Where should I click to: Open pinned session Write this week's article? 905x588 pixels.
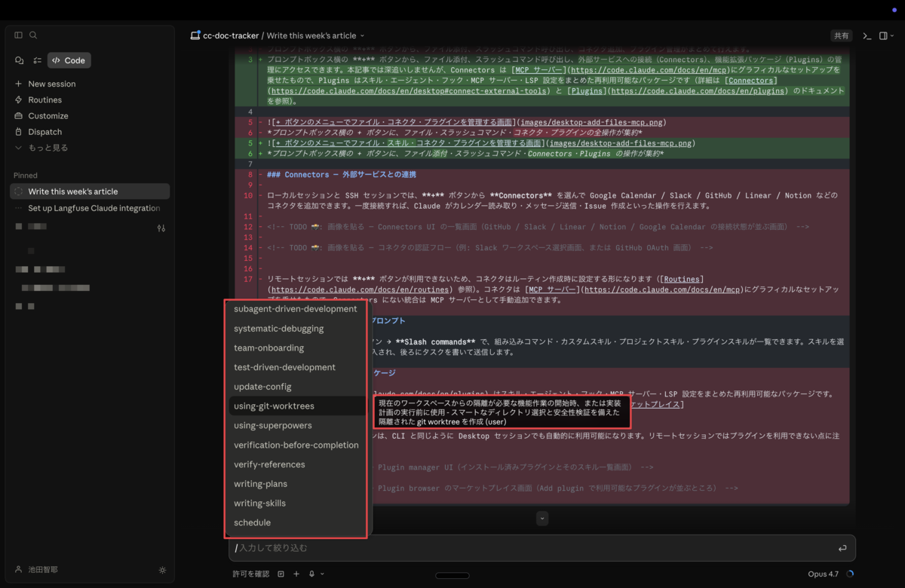click(x=90, y=191)
